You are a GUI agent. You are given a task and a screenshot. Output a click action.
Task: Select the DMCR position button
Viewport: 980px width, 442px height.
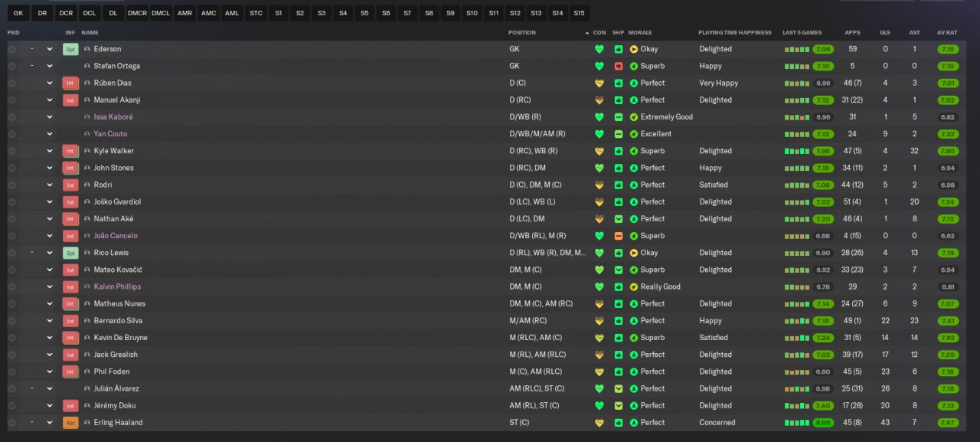tap(137, 13)
